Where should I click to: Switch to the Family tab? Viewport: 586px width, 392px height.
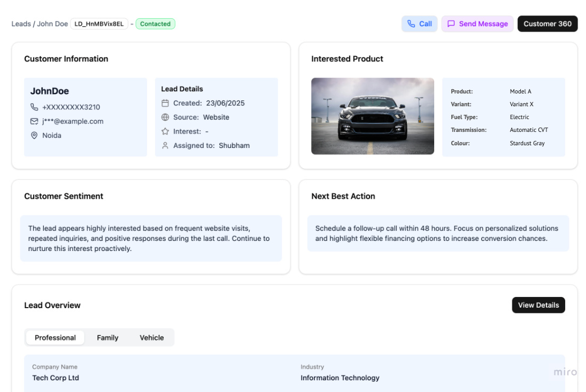(x=107, y=338)
